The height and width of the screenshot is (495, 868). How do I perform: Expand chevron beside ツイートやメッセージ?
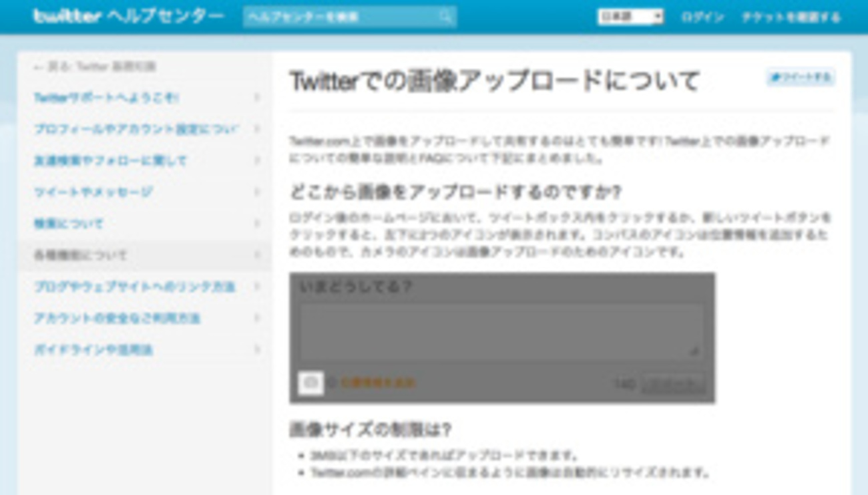257,192
